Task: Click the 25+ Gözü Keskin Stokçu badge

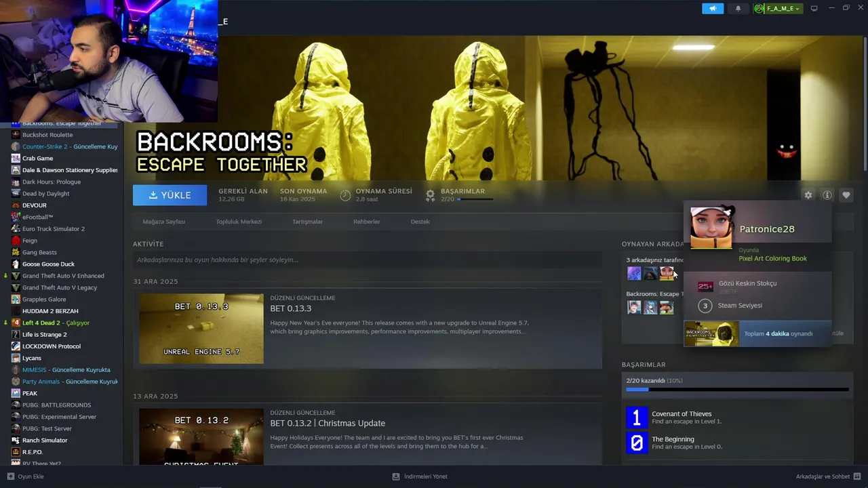Action: pos(705,287)
